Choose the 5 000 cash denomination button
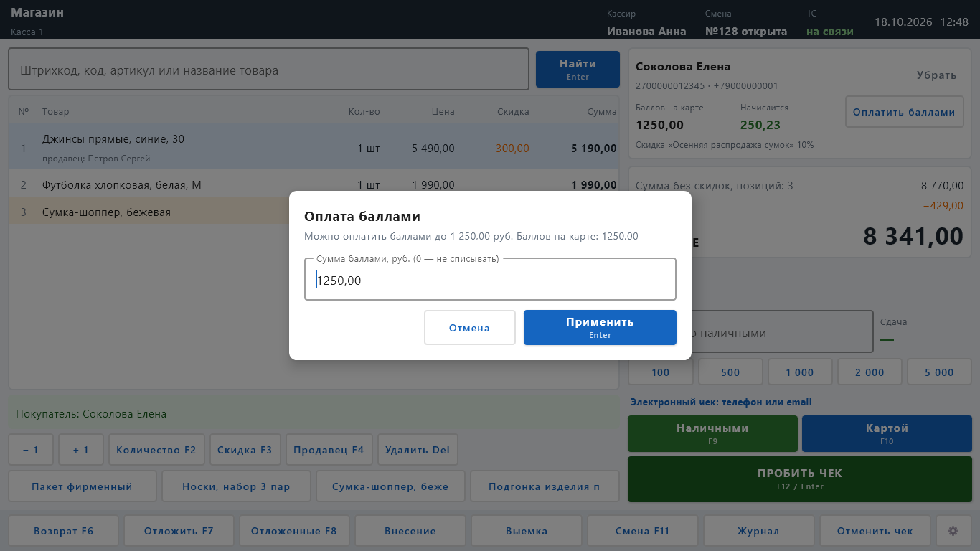This screenshot has width=980, height=551. [x=940, y=372]
